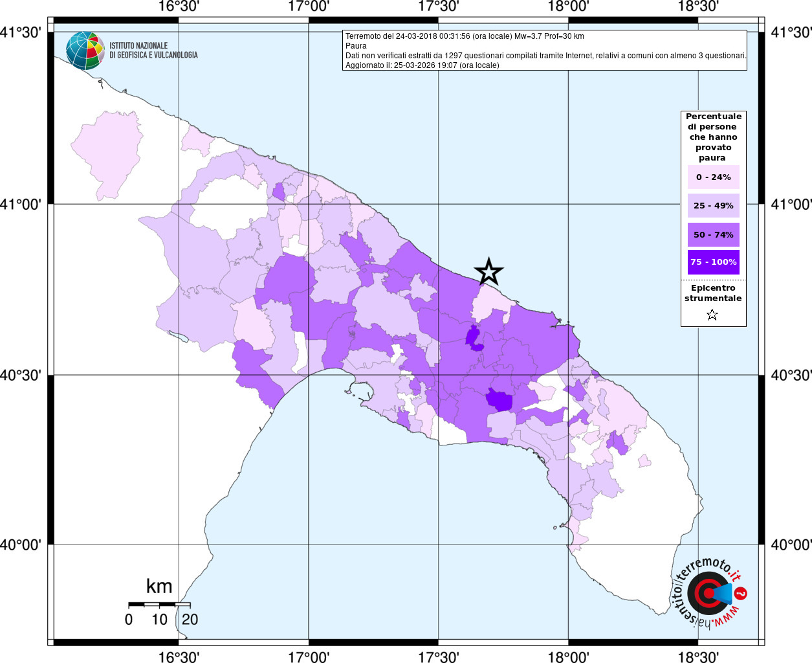Screen dimensions: 812x663
Task: Click 'Istituto Nazionale di Geofisica e Vulcanologia' text
Action: click(x=153, y=51)
